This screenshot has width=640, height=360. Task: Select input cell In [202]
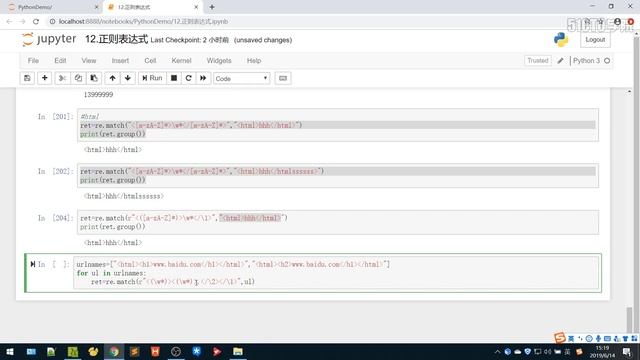(x=338, y=176)
